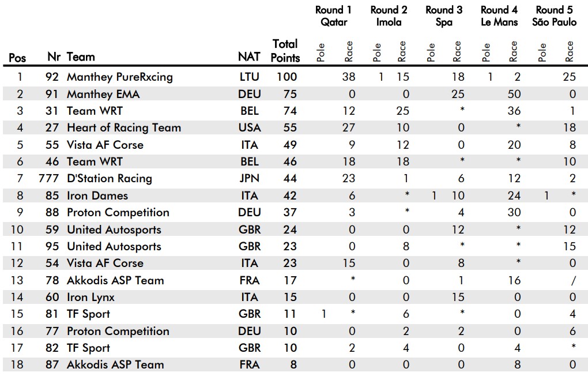Select the LTU nationality cell
The height and width of the screenshot is (376, 588).
(x=249, y=77)
